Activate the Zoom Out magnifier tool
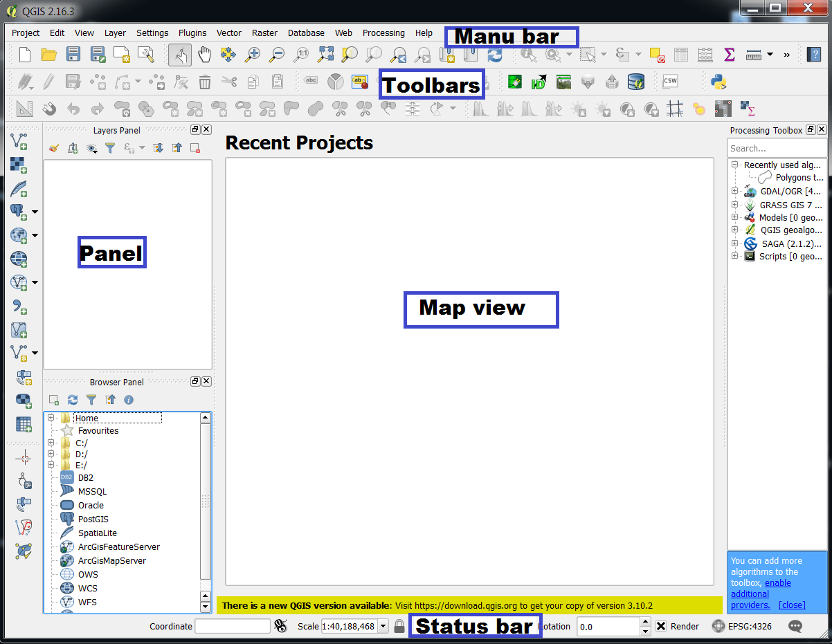This screenshot has width=832, height=644. coord(277,55)
